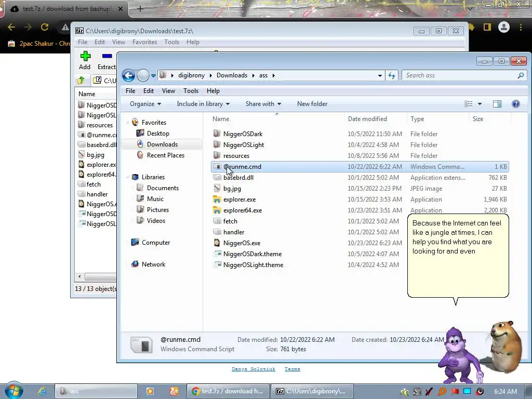
Task: Open the recent pages dropdown beside nav arrows
Action: [153, 75]
